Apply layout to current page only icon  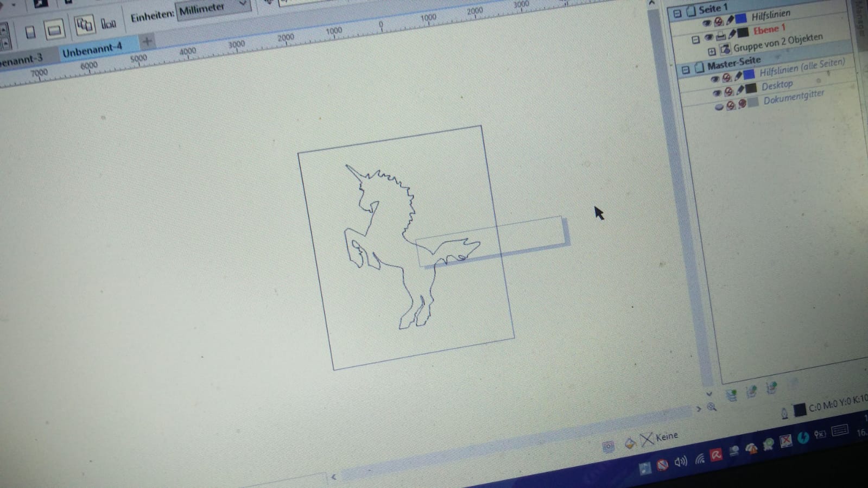(109, 23)
